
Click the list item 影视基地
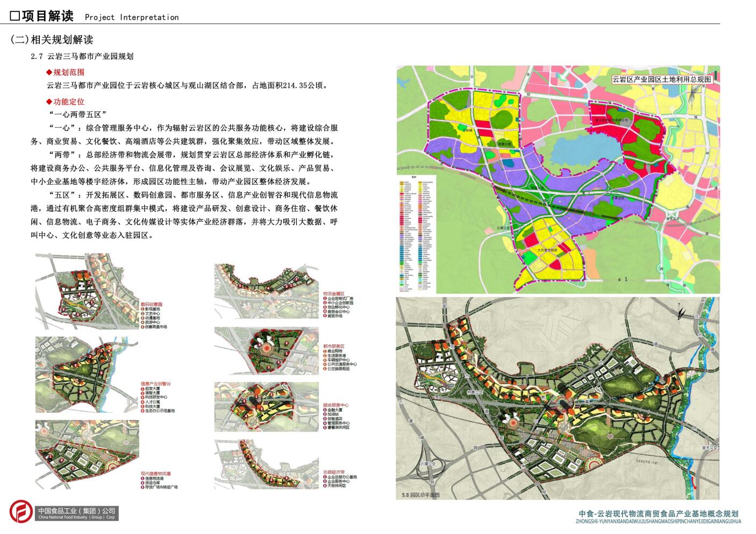coord(152,309)
